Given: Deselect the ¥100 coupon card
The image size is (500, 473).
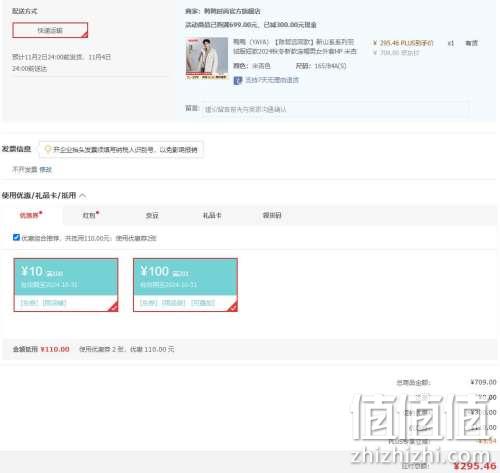Looking at the screenshot, I should (x=185, y=285).
